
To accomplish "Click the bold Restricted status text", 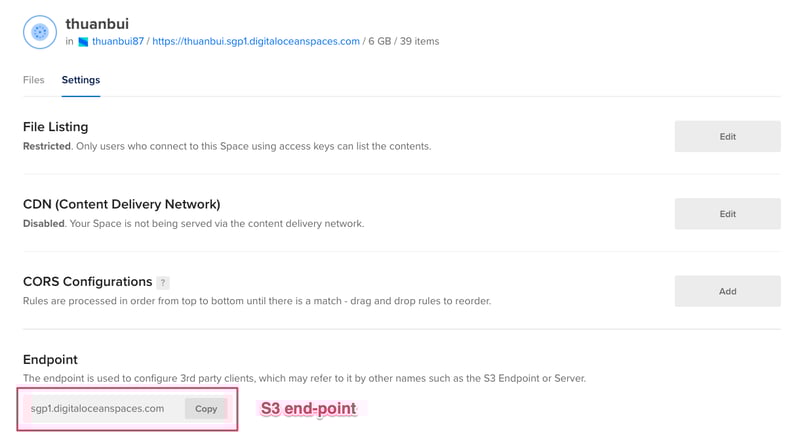I will pos(47,146).
